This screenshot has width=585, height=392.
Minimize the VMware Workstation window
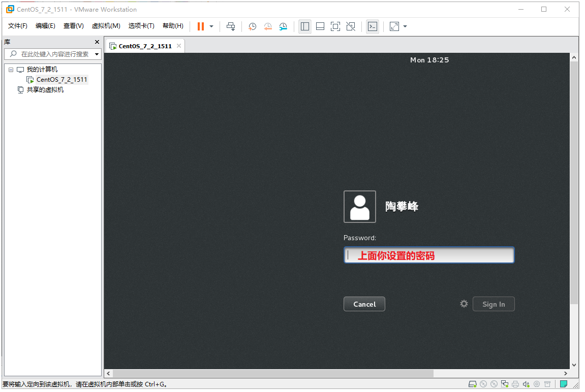pos(521,9)
